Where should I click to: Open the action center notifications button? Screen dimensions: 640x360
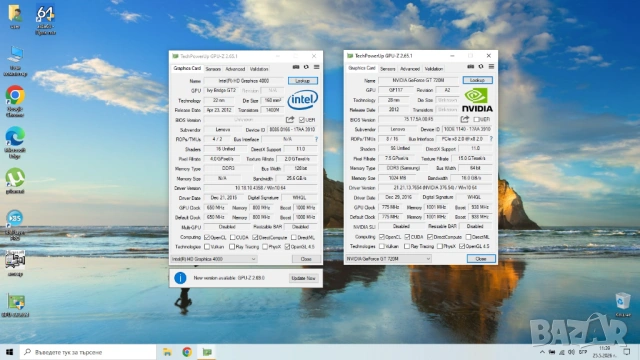[627, 352]
